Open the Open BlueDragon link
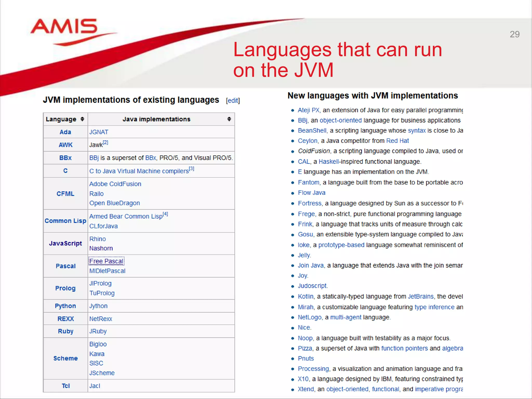The image size is (532, 399). click(115, 203)
